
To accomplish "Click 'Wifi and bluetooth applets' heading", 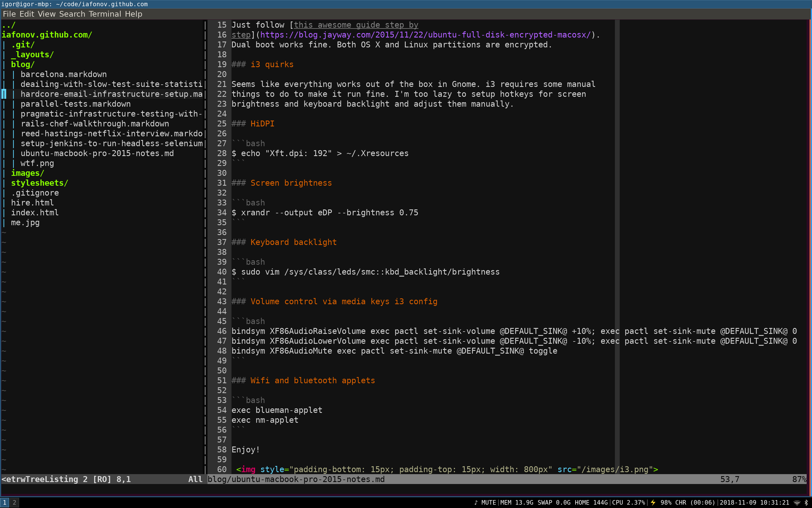I will 313,381.
